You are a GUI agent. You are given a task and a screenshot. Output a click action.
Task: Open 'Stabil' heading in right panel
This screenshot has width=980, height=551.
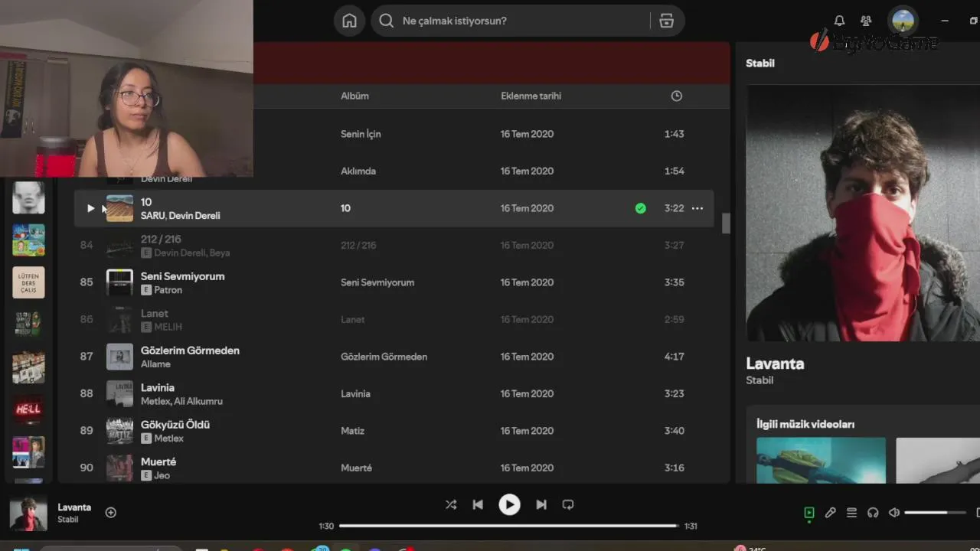760,64
